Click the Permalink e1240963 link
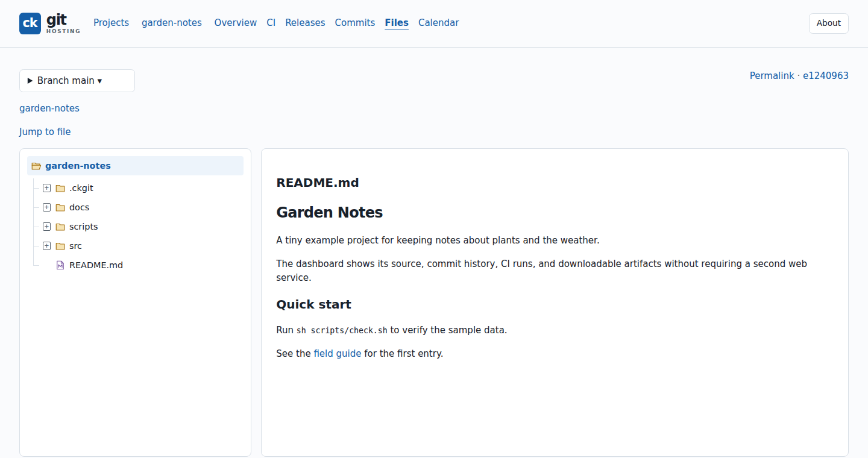Viewport: 868px width, 458px height. pos(799,76)
